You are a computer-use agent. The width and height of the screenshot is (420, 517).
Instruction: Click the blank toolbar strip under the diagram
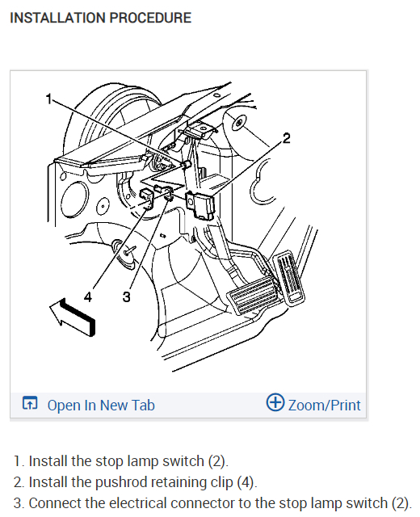click(210, 406)
